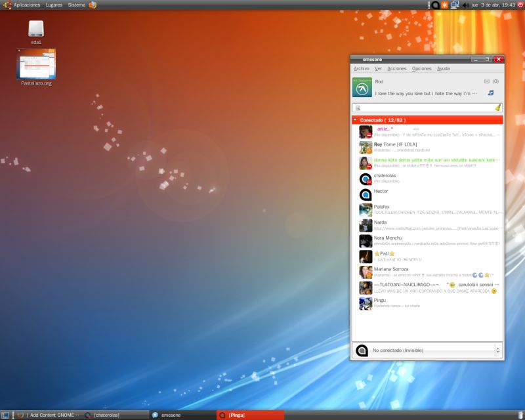The image size is (525, 420).
Task: Open Pantallazo.png desktop thumbnail
Action: [x=36, y=67]
